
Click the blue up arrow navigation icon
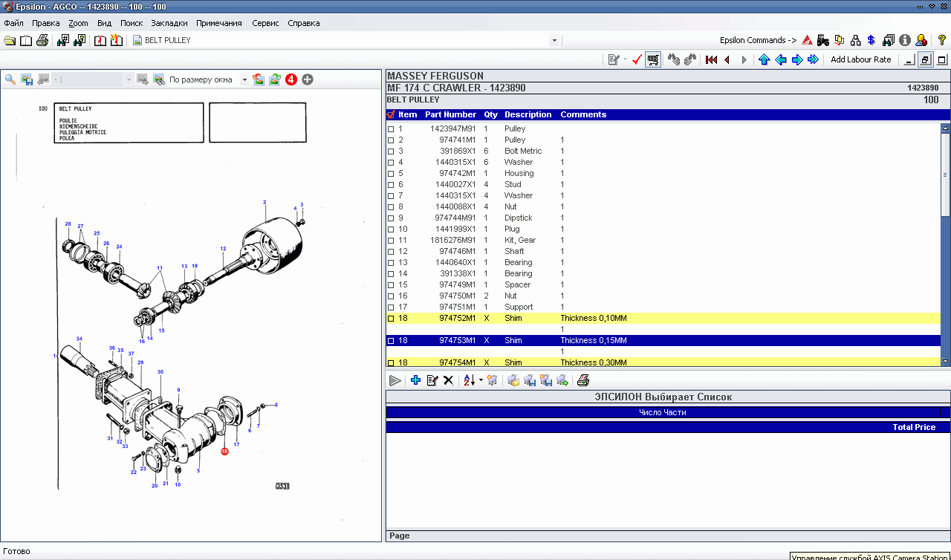click(x=764, y=59)
